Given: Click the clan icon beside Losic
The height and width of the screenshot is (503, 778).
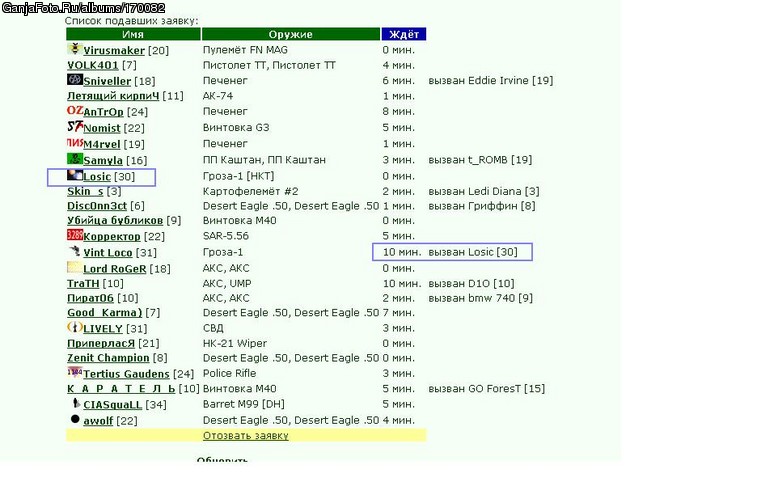Looking at the screenshot, I should point(75,175).
